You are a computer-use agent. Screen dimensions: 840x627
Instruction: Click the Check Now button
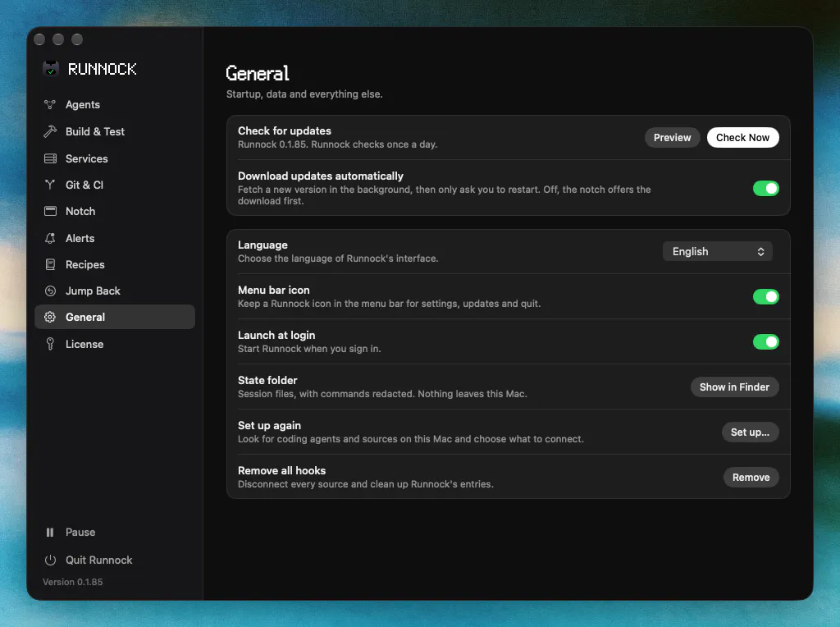742,137
